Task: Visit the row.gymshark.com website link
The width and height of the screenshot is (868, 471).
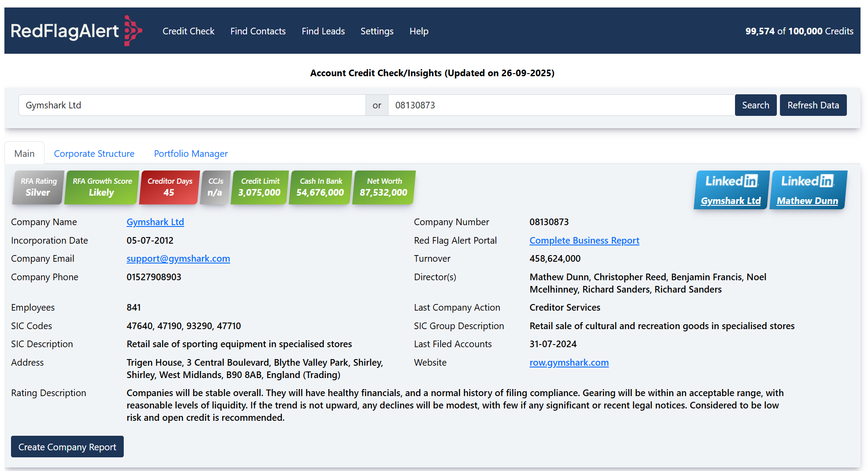Action: point(569,363)
